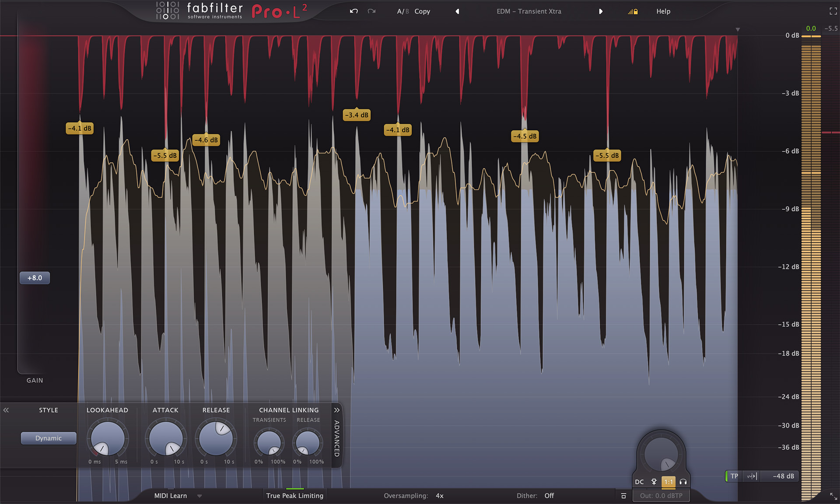Click the first -4.1 dB peak label
Viewport: 840px width, 504px height.
coord(80,128)
